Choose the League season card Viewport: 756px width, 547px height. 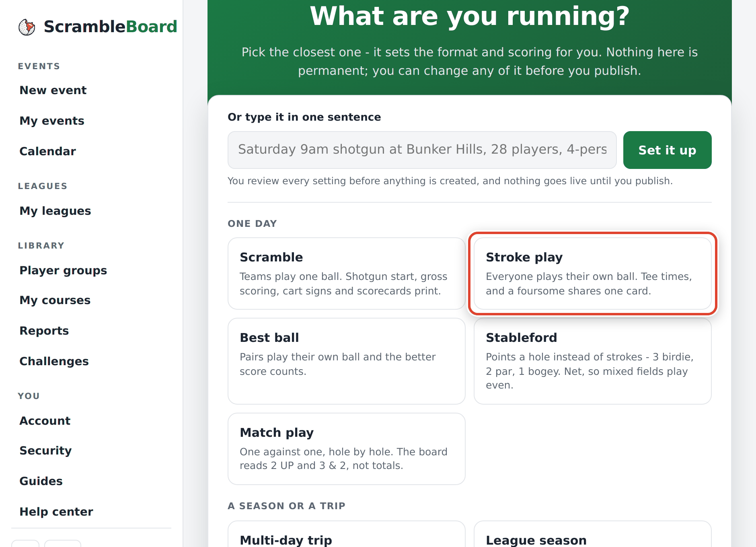(593, 534)
